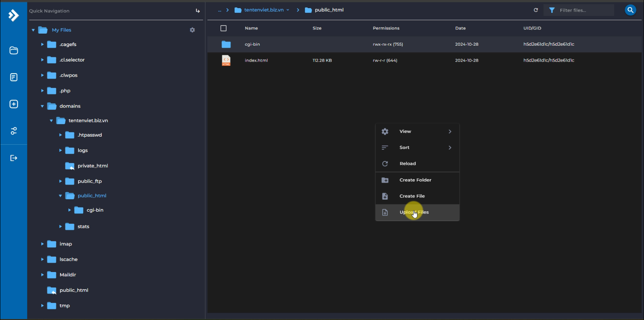Click the private_html shortcut folder icon
644x320 pixels.
(70, 166)
